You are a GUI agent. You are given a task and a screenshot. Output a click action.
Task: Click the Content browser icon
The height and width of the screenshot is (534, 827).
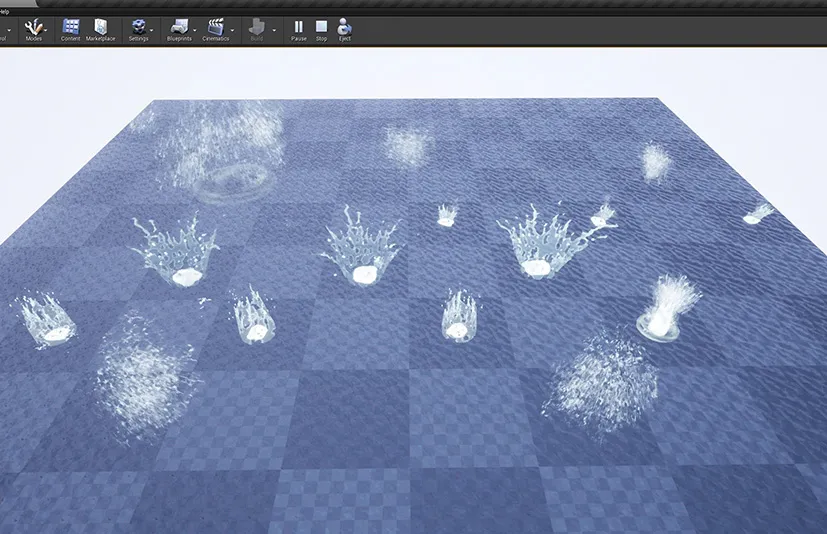click(x=71, y=26)
